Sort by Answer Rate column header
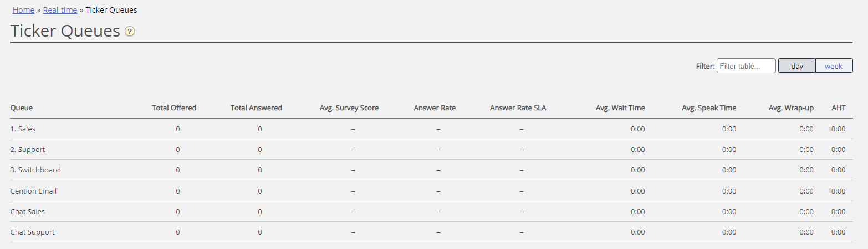This screenshot has width=868, height=249. [435, 108]
